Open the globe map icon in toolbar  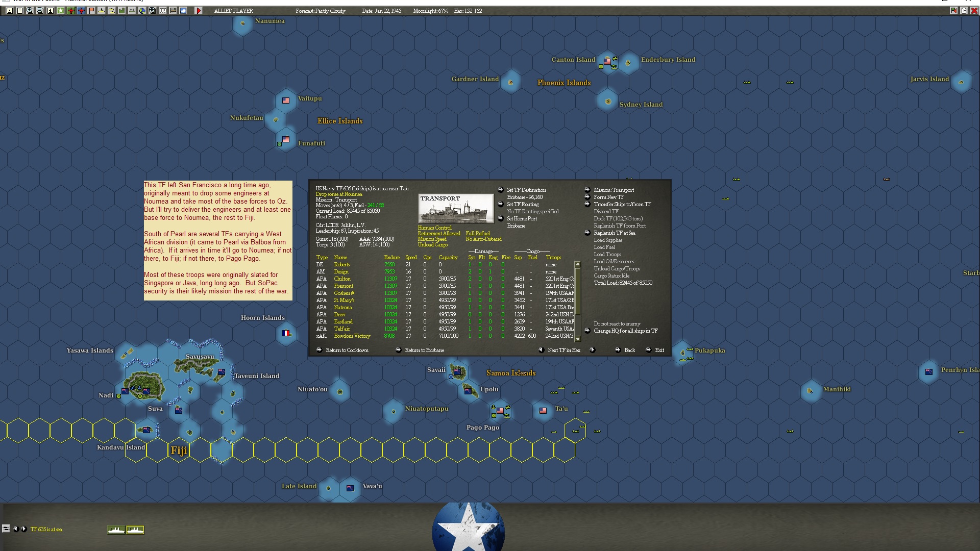(142, 11)
